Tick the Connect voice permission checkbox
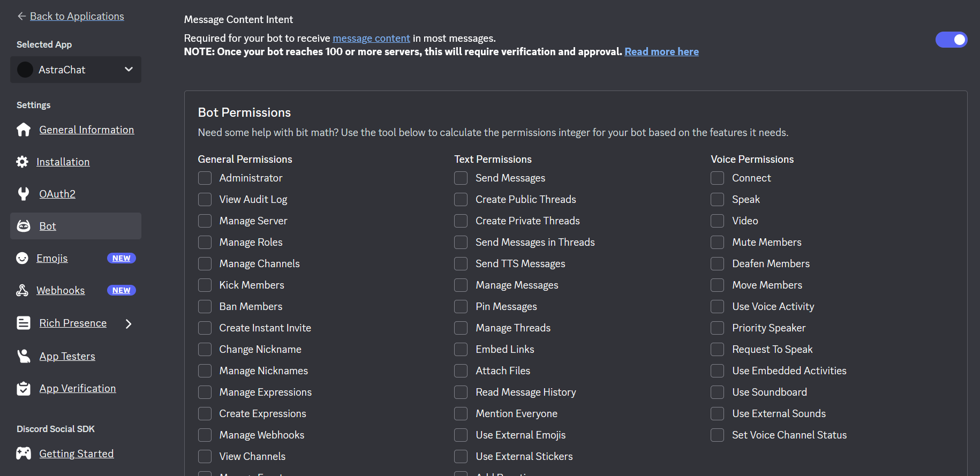The image size is (980, 476). [718, 178]
